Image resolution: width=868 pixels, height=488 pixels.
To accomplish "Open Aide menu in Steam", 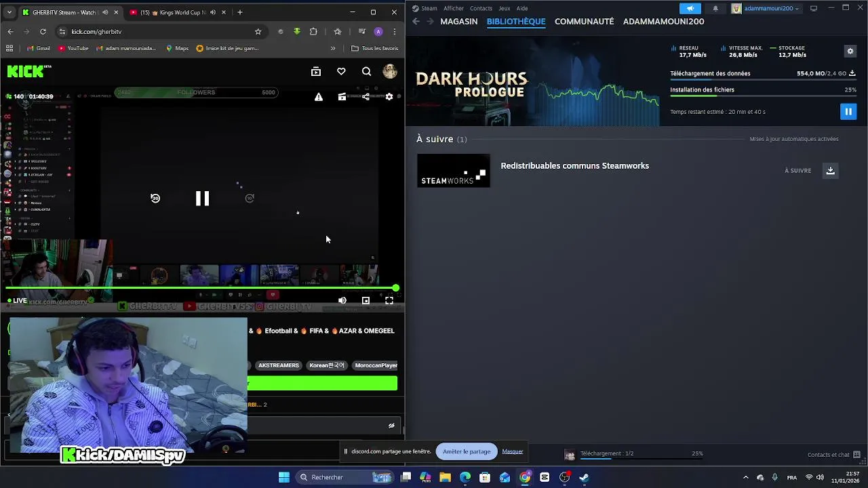I will 522,8.
